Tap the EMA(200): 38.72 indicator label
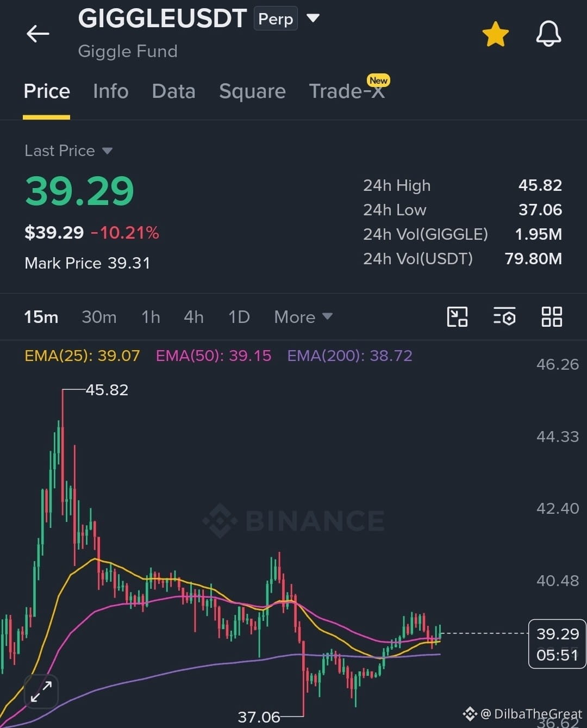587x728 pixels. coord(350,356)
